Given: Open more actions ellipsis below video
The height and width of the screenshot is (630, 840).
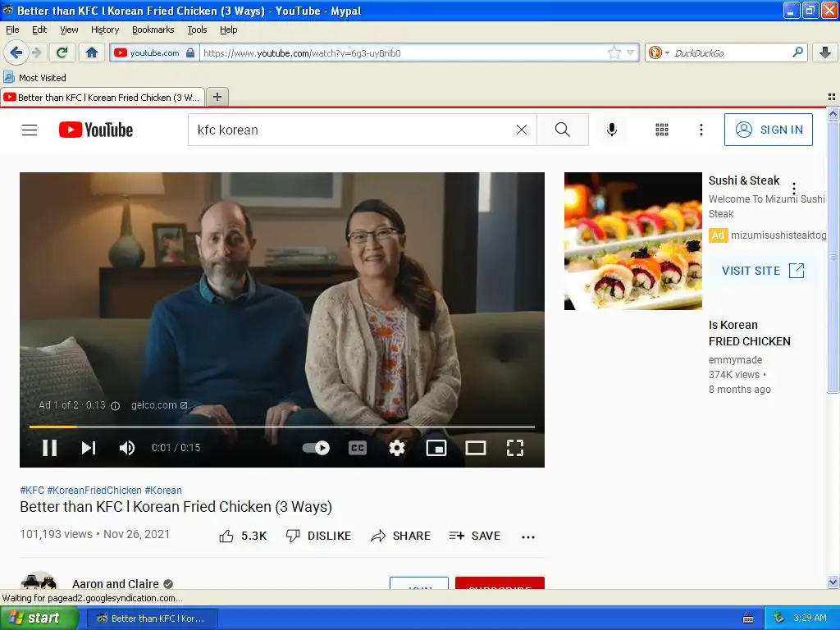Looking at the screenshot, I should pyautogui.click(x=528, y=536).
